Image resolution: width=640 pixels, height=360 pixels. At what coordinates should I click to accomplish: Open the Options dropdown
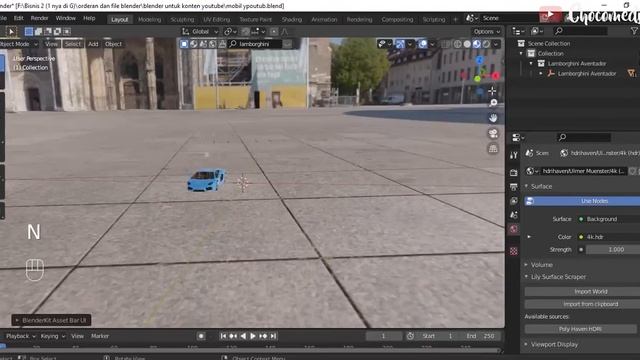pyautogui.click(x=487, y=31)
